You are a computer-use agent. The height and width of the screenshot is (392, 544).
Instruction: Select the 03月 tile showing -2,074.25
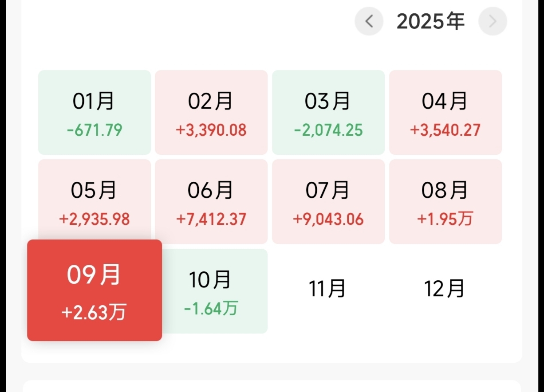coord(328,112)
